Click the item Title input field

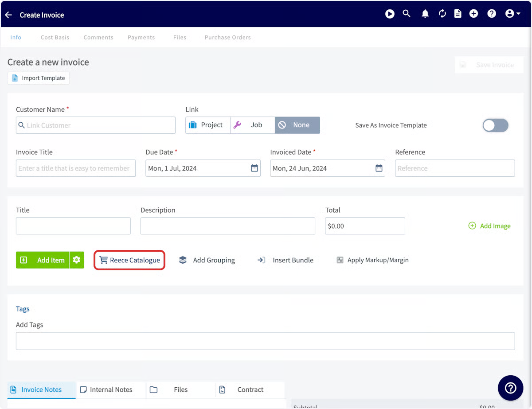click(x=73, y=226)
